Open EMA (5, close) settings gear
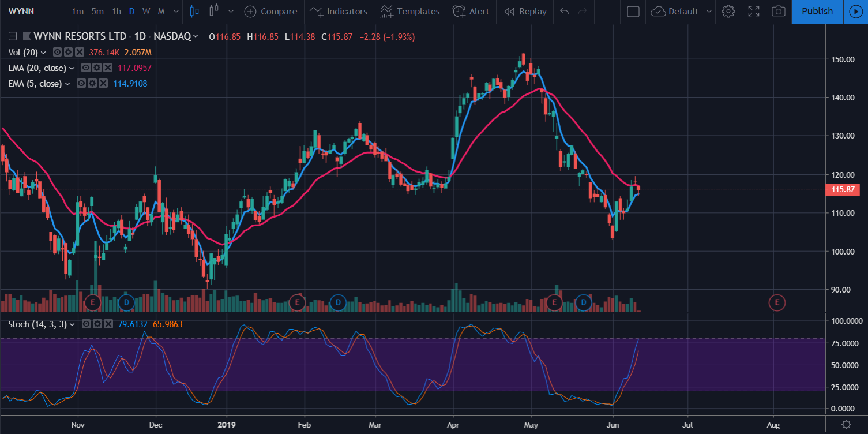The image size is (868, 434). click(92, 83)
